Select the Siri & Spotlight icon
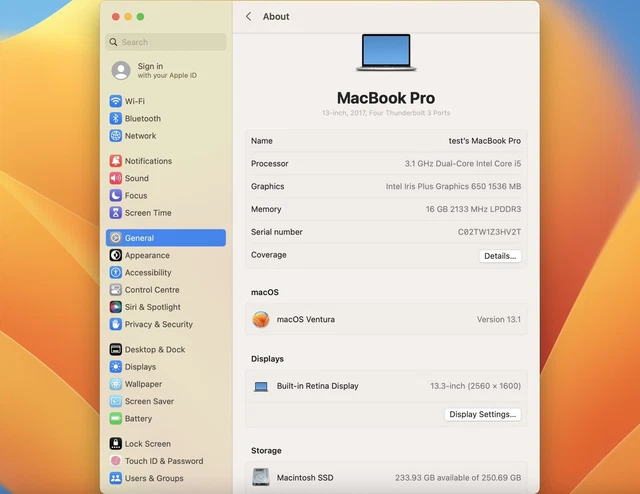Viewport: 640px width, 494px height. click(116, 307)
